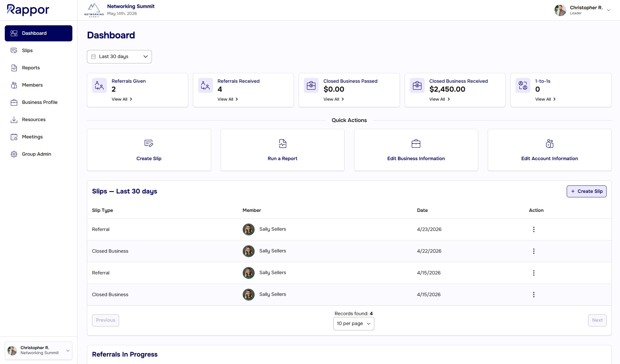Viewport: 620px width, 364px height.
Task: Open actions menu for 4/22/2026 Closed Business
Action: click(534, 251)
